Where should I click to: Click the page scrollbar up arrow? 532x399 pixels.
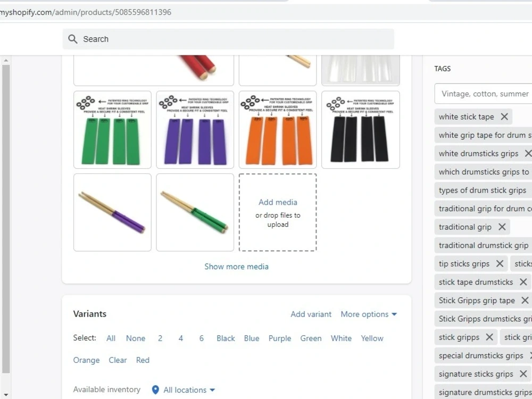click(x=6, y=61)
